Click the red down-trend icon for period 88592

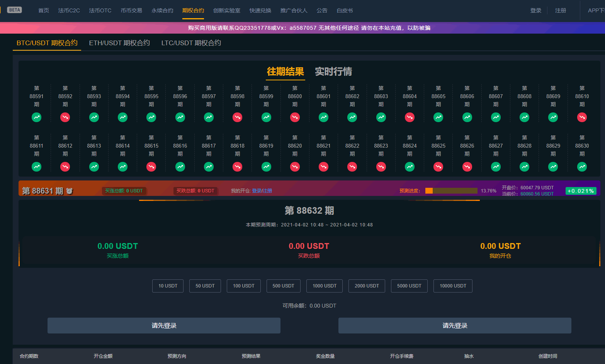[65, 117]
